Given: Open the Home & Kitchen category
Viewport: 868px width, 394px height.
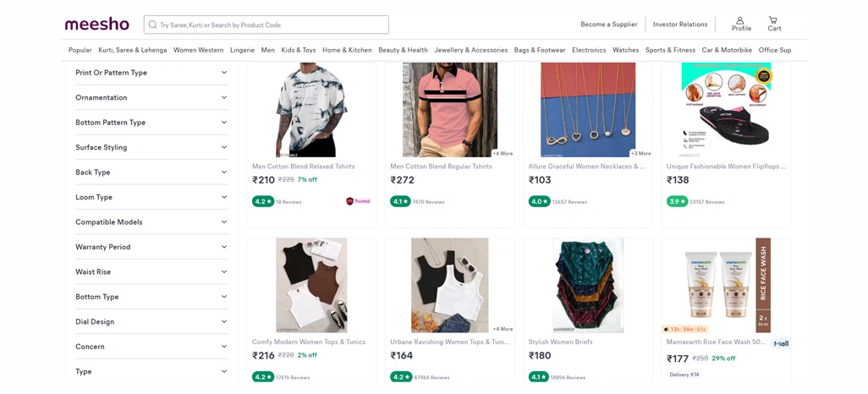Looking at the screenshot, I should [x=347, y=50].
